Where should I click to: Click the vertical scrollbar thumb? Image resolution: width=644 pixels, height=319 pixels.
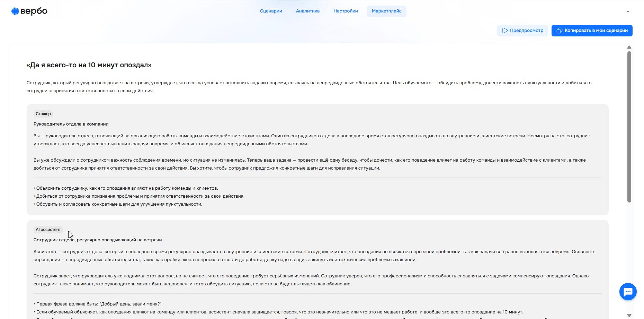click(x=629, y=127)
